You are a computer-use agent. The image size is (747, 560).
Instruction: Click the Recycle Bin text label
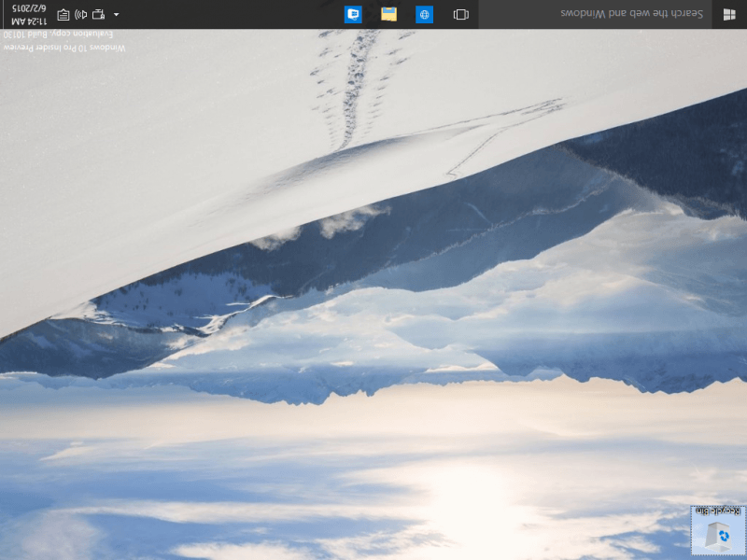(718, 511)
